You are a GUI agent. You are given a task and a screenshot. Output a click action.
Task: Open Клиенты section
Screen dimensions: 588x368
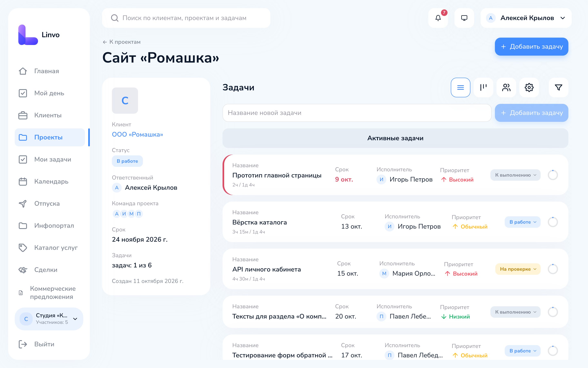[50, 115]
